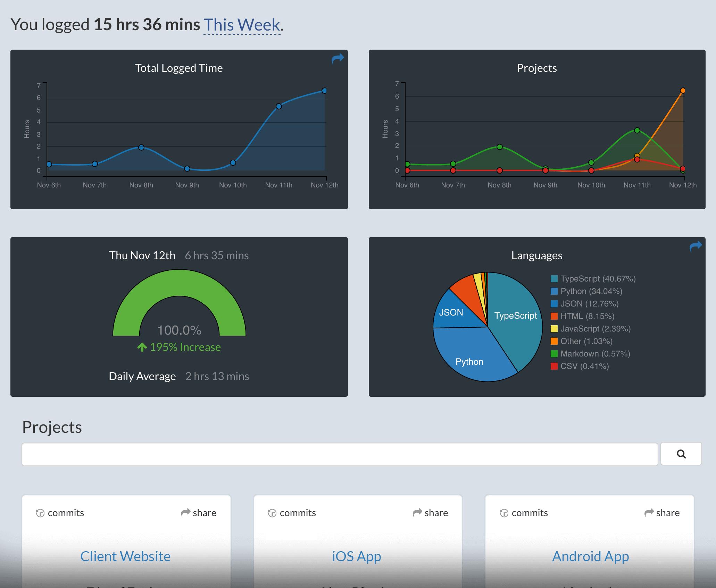Click the Daily Average label
This screenshot has width=716, height=588.
point(142,376)
